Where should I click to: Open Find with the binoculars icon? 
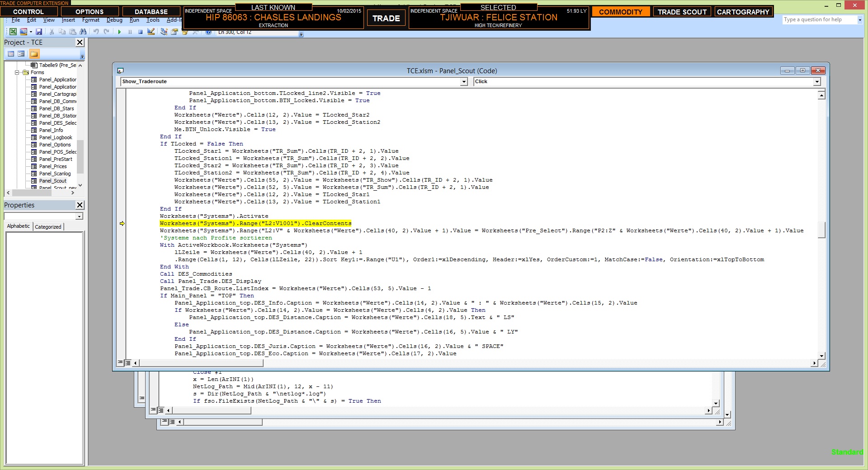(83, 32)
